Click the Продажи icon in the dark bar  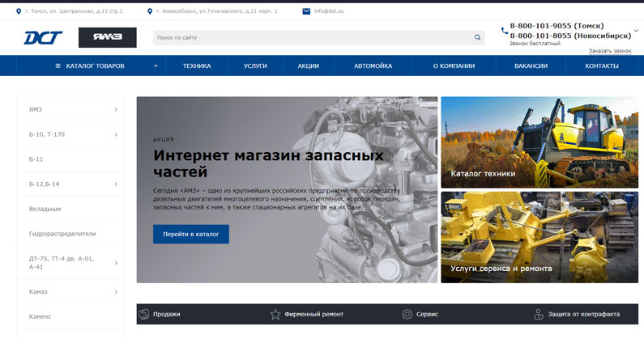click(144, 314)
